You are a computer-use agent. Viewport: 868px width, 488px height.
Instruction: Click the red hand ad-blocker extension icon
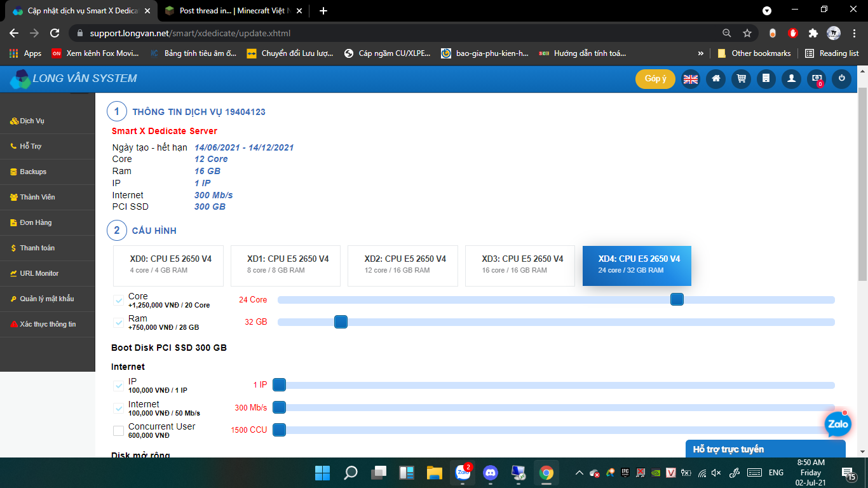click(x=793, y=33)
